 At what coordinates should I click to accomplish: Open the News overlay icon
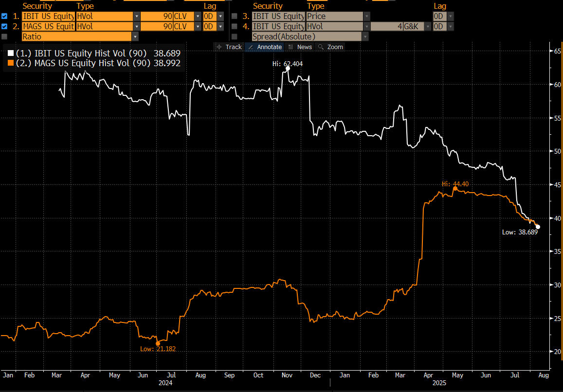pos(300,47)
